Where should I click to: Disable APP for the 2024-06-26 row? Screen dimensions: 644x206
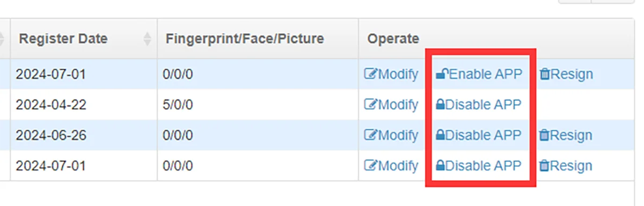(479, 135)
